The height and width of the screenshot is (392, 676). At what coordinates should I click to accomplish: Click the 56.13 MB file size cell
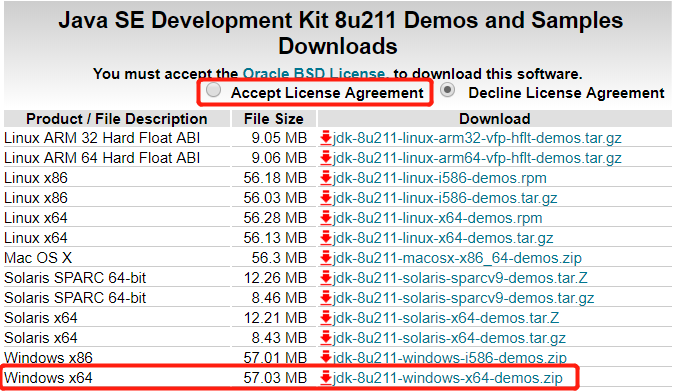point(275,238)
